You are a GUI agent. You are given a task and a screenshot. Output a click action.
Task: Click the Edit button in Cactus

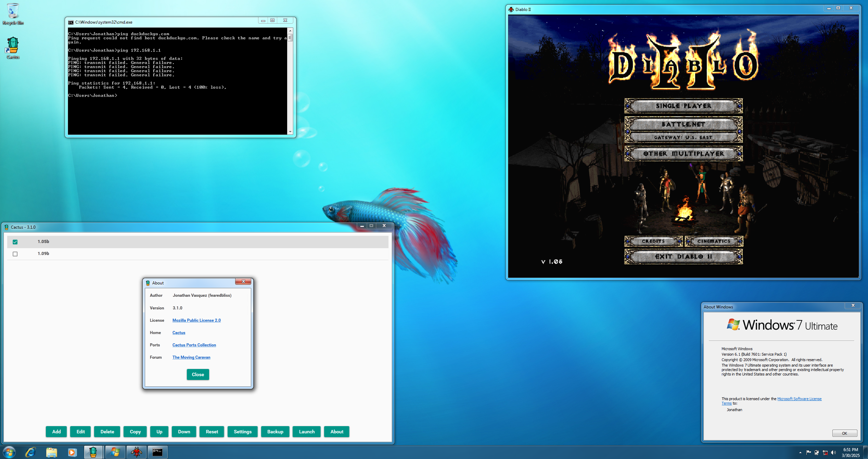[80, 432]
